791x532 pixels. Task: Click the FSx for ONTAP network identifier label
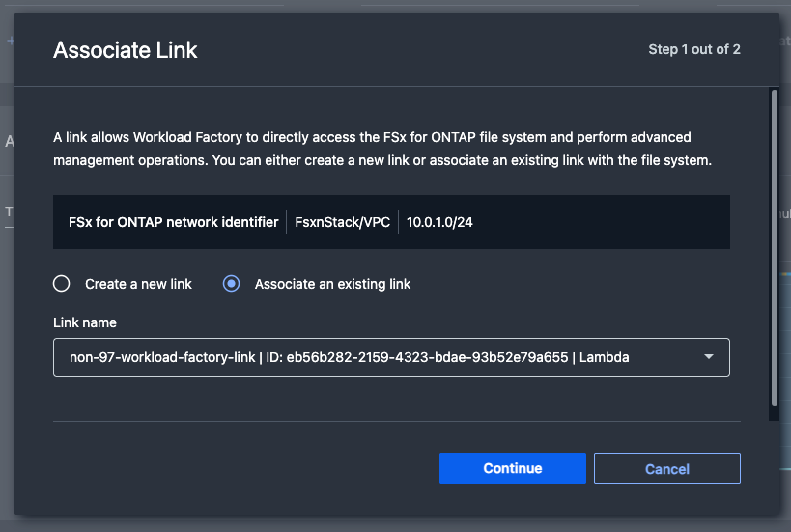click(x=174, y=222)
